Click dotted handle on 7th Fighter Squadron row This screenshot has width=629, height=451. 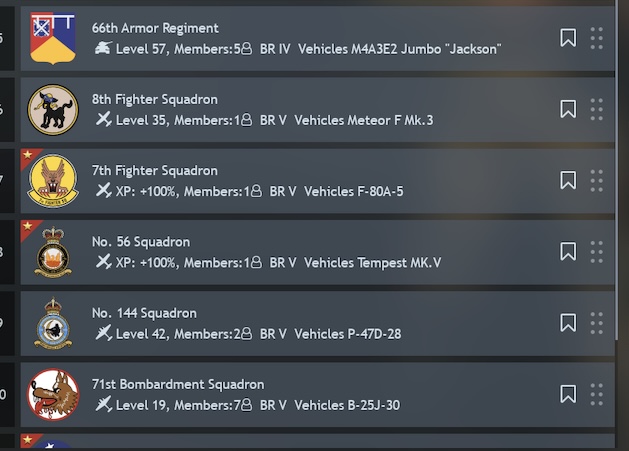point(597,181)
